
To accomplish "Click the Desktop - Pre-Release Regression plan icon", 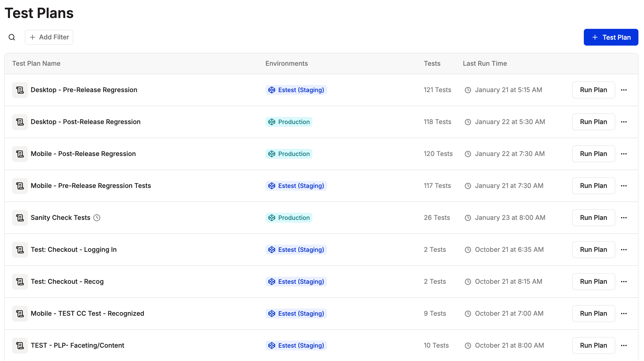I will click(x=20, y=90).
